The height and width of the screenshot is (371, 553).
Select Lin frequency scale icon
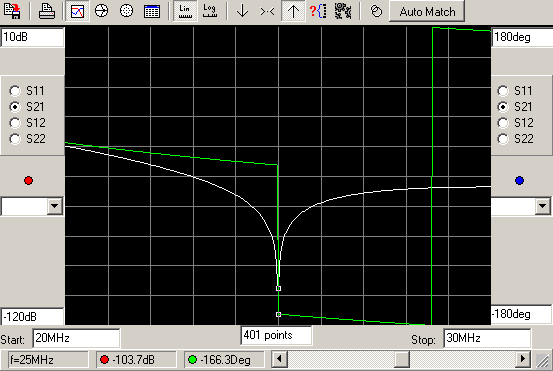click(185, 11)
